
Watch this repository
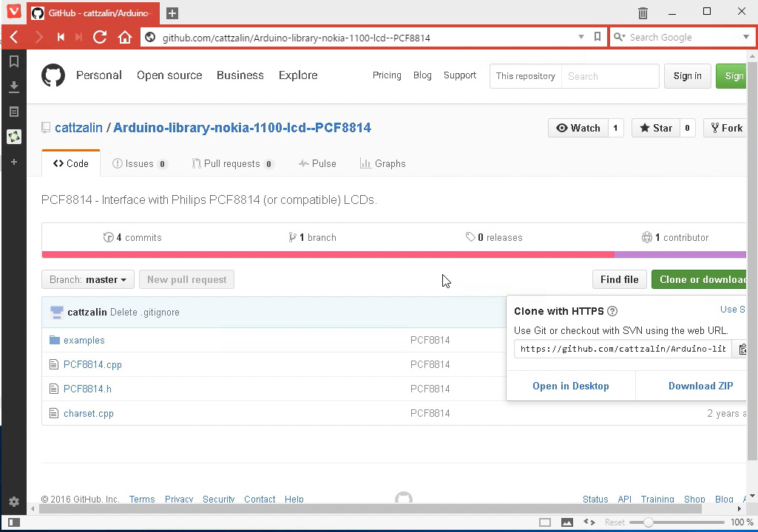[578, 128]
